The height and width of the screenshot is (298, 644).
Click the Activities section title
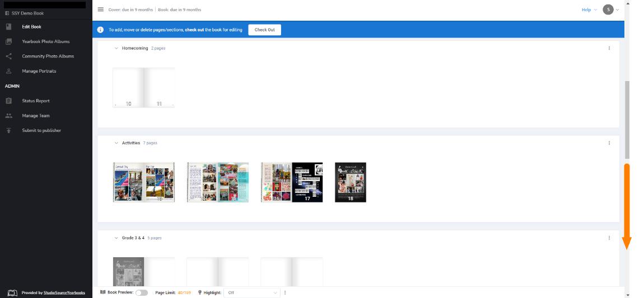(131, 143)
